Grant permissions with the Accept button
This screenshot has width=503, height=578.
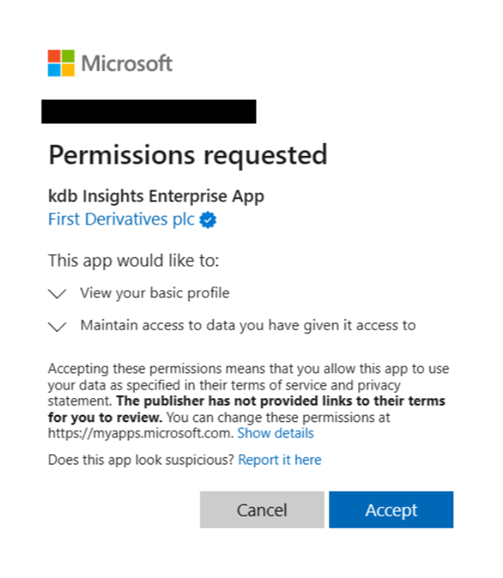(391, 510)
